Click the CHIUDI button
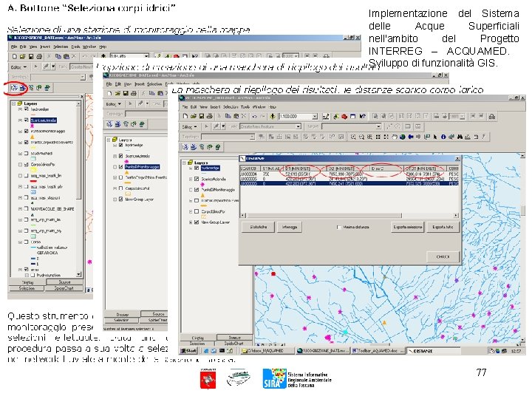Viewport: 532px width, 399px height. 443,256
